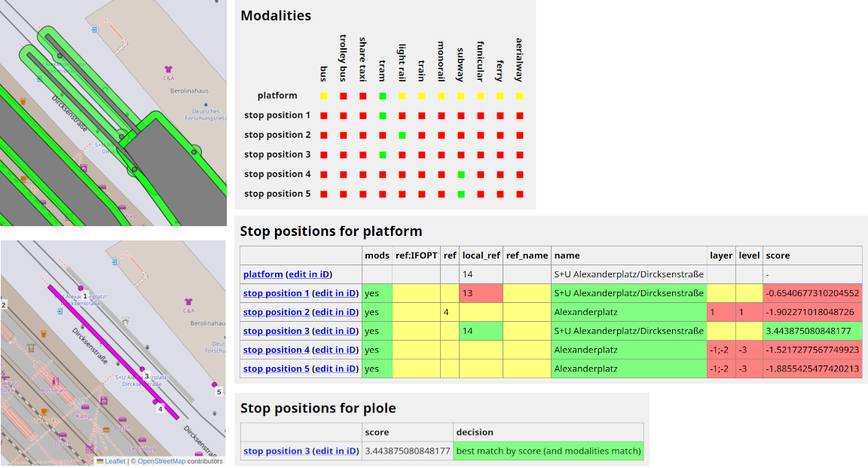Toggle the green tram indicator for stop position 3

(x=382, y=154)
